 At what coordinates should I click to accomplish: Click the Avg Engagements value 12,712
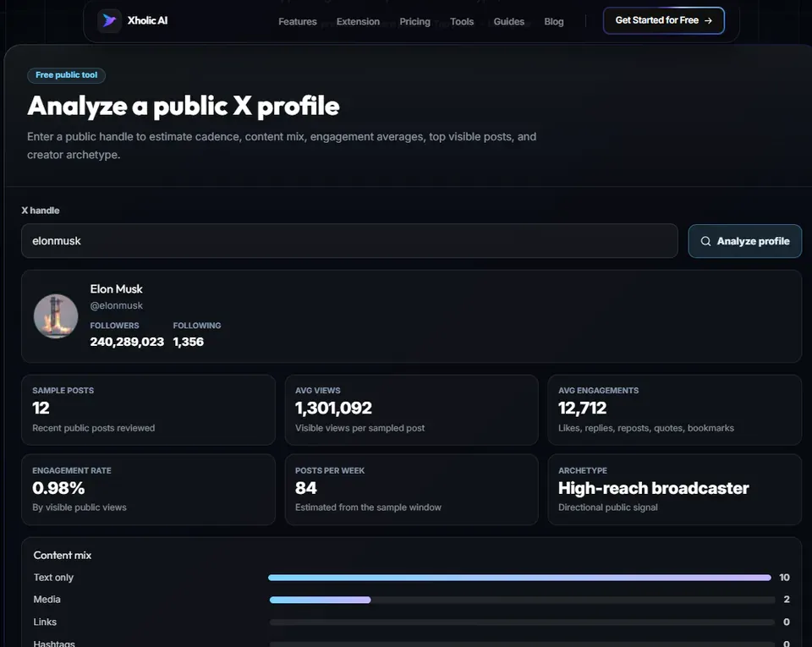point(582,408)
